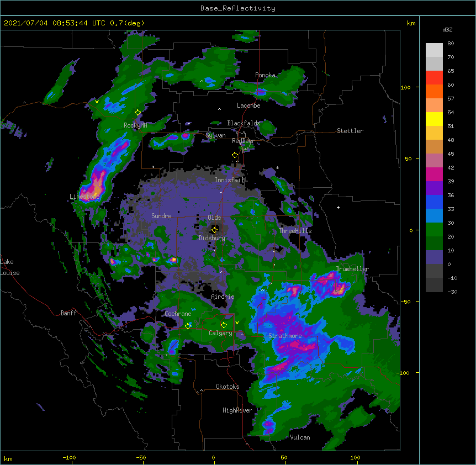Click the Olds town label

pyautogui.click(x=214, y=218)
